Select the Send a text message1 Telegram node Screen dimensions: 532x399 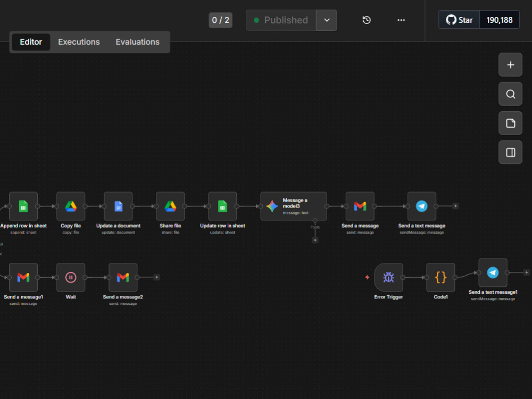pyautogui.click(x=493, y=272)
